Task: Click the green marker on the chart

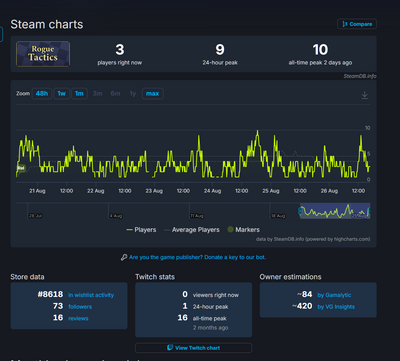Action: [21, 168]
